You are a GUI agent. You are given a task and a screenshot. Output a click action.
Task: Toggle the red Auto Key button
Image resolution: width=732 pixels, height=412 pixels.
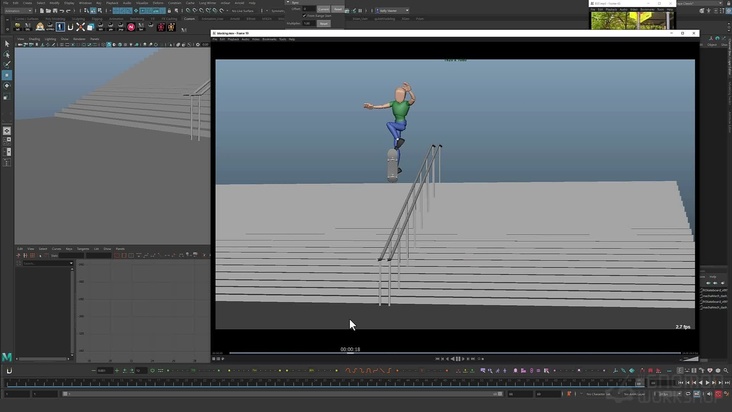click(x=718, y=394)
